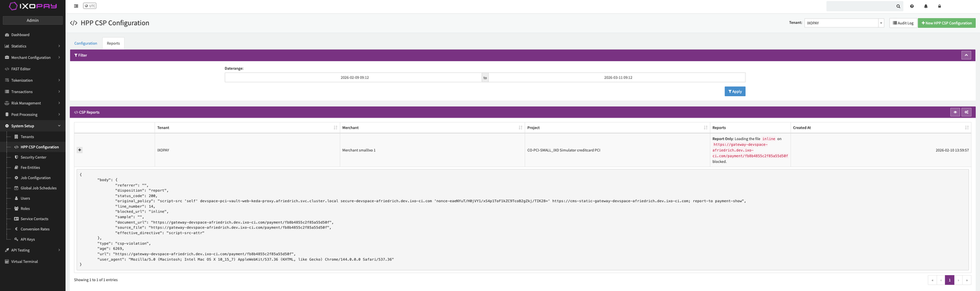Go to first page of pagination
The image size is (980, 291).
[932, 280]
